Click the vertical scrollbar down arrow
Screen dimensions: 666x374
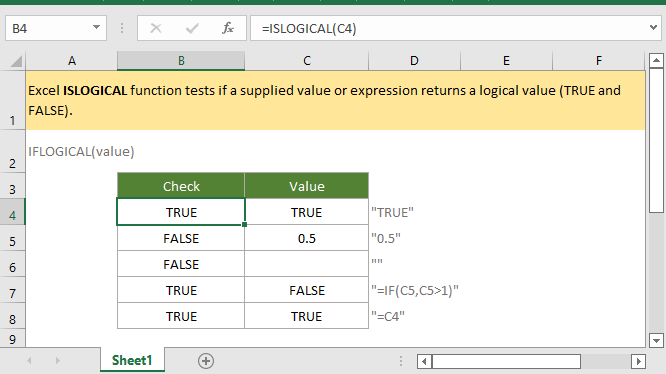click(656, 340)
